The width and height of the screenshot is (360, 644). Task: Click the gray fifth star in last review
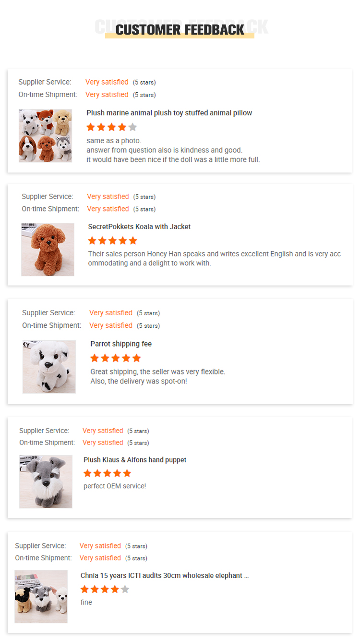coord(125,589)
